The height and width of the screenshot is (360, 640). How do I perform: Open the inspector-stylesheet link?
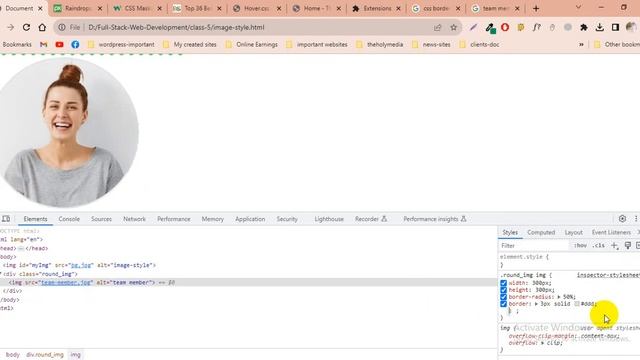click(x=608, y=275)
